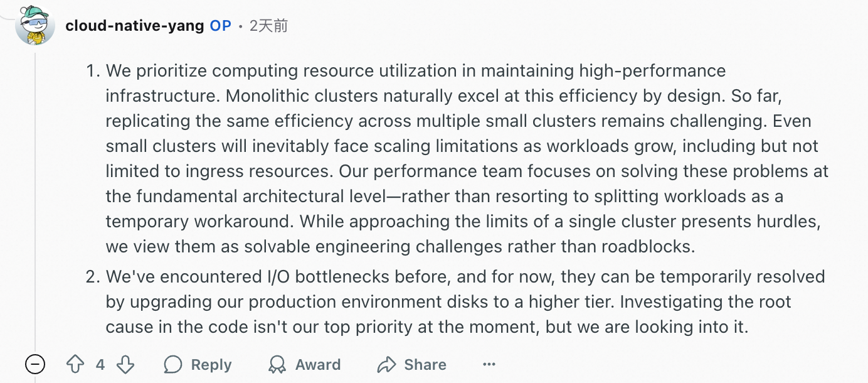This screenshot has height=383, width=868.
Task: Click the share arrow icon
Action: point(386,365)
